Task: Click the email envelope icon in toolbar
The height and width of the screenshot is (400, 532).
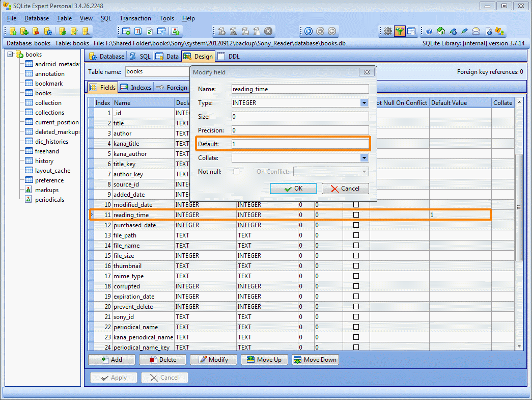Action: [476, 32]
